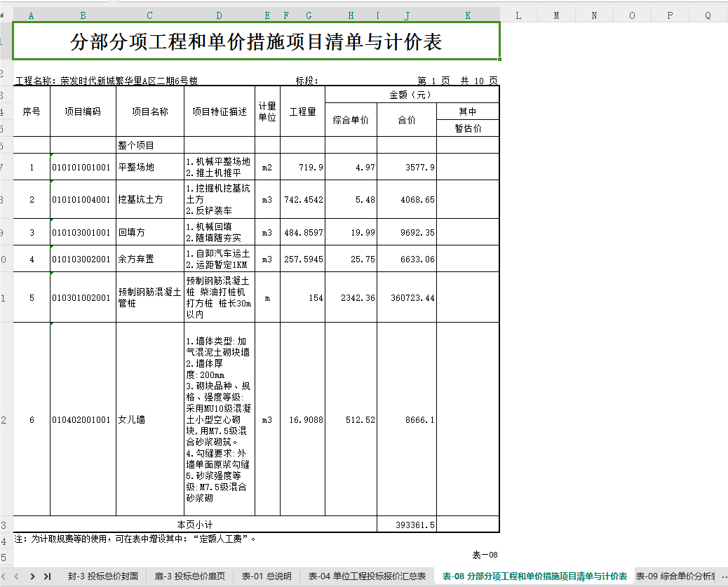This screenshot has width=728, height=587.
Task: Select column B header
Action: pyautogui.click(x=83, y=16)
